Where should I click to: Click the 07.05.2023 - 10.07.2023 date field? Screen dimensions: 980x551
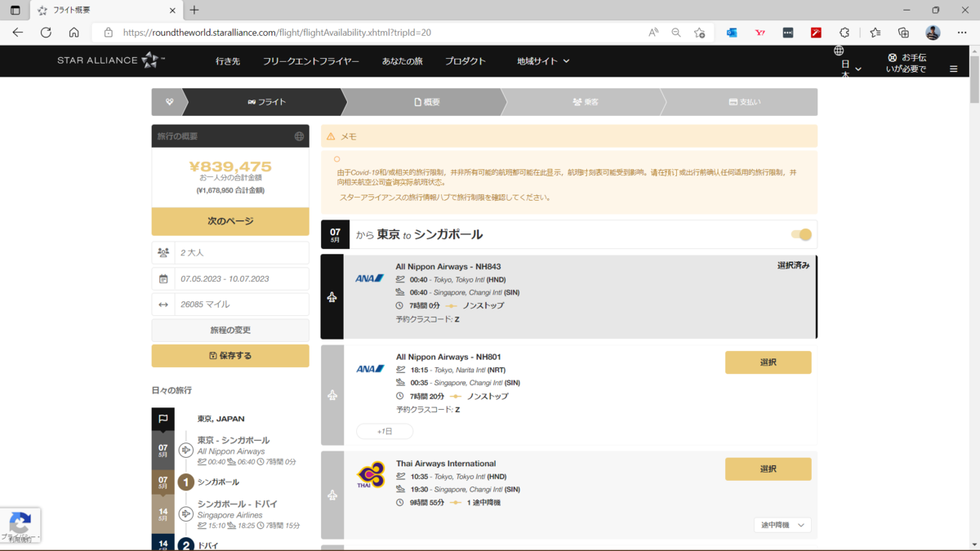coord(230,278)
